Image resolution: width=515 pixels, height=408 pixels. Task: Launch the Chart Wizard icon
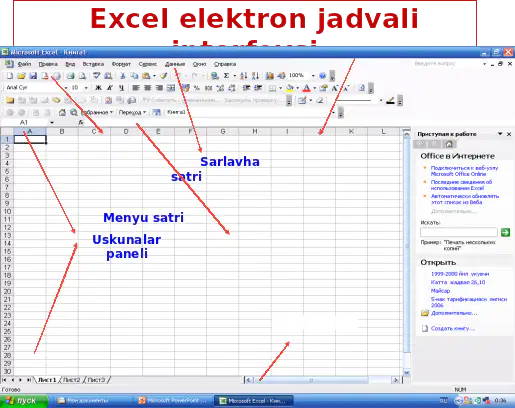(270, 76)
